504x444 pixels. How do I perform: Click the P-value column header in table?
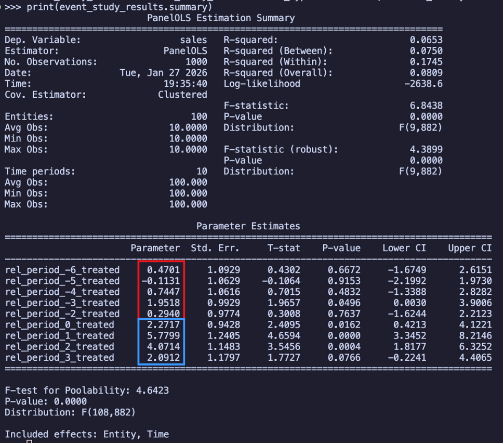341,248
